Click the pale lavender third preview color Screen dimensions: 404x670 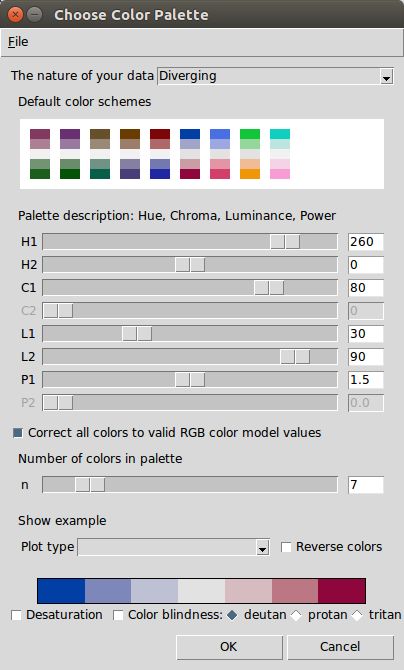(x=154, y=591)
